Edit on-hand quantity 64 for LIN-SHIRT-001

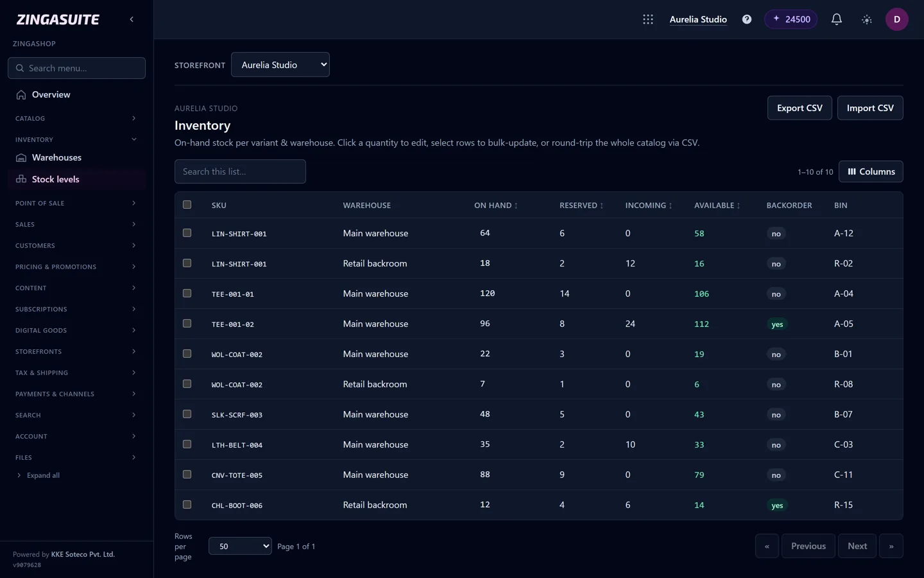click(485, 233)
